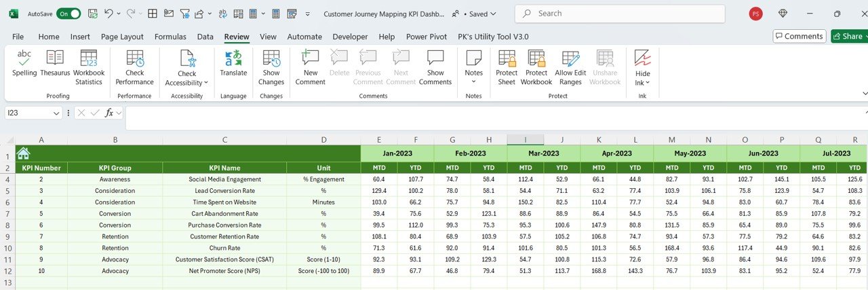This screenshot has height=290, width=868.
Task: Click the green home icon in cell A1
Action: click(23, 153)
